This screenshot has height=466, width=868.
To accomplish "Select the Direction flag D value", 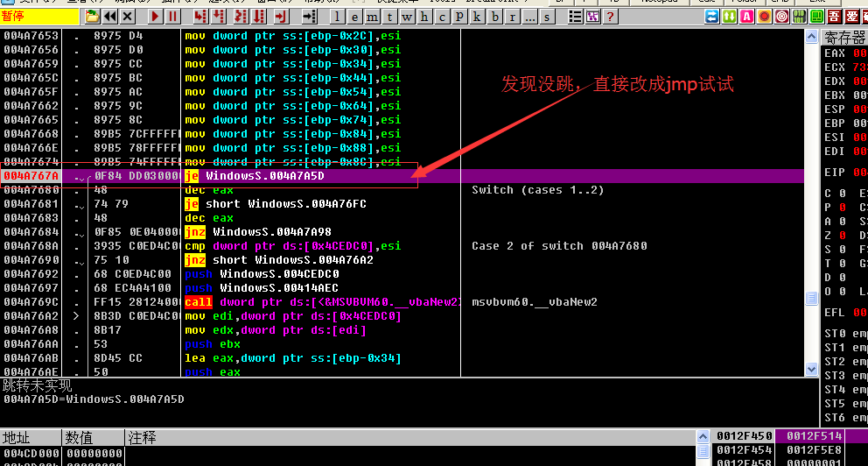I will tap(842, 277).
